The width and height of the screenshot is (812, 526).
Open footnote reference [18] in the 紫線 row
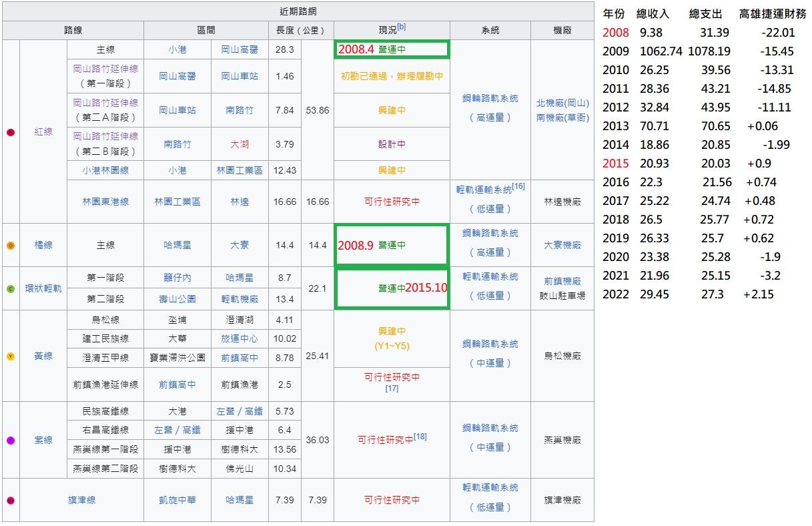[420, 437]
